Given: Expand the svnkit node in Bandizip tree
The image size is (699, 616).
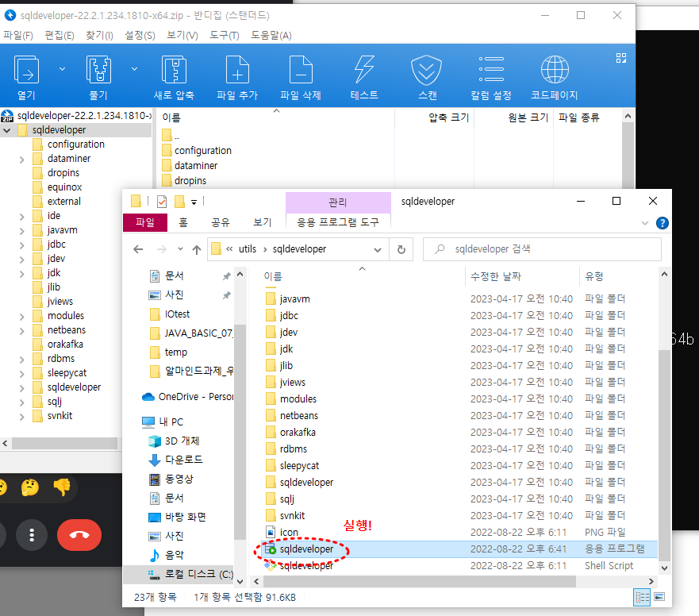Looking at the screenshot, I should pos(22,416).
